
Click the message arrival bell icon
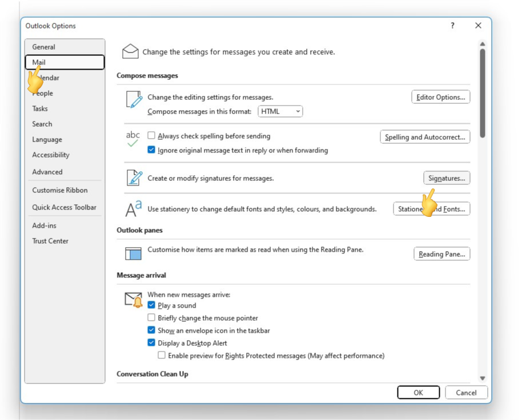click(x=132, y=299)
